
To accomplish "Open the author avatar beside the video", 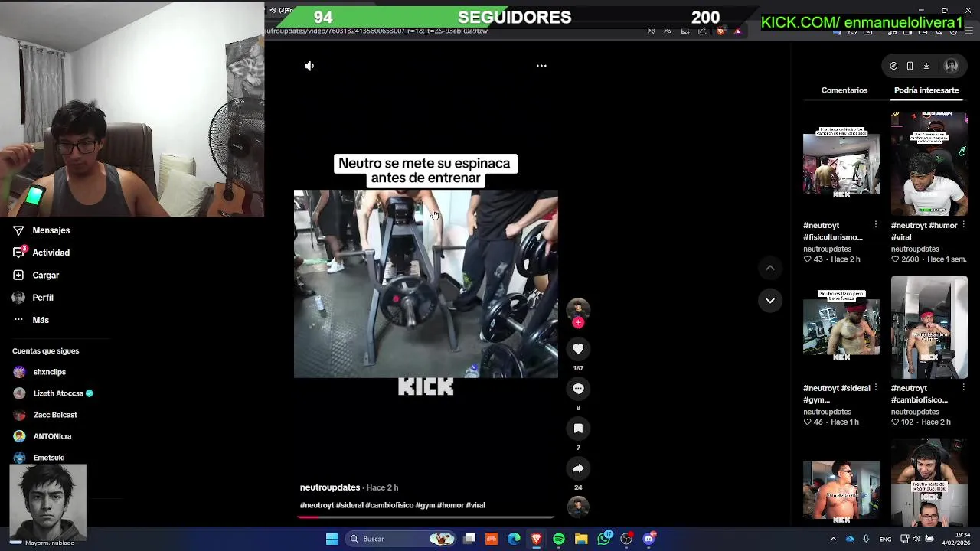I will point(578,308).
